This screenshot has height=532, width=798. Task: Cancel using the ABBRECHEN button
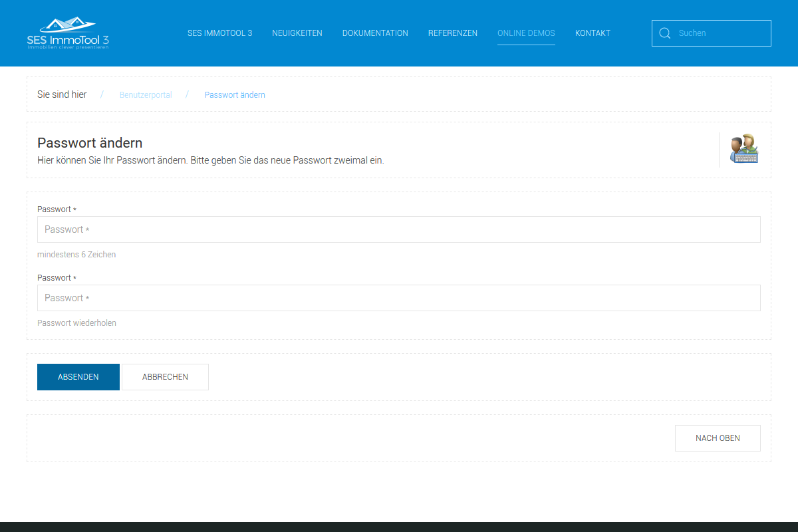click(165, 377)
